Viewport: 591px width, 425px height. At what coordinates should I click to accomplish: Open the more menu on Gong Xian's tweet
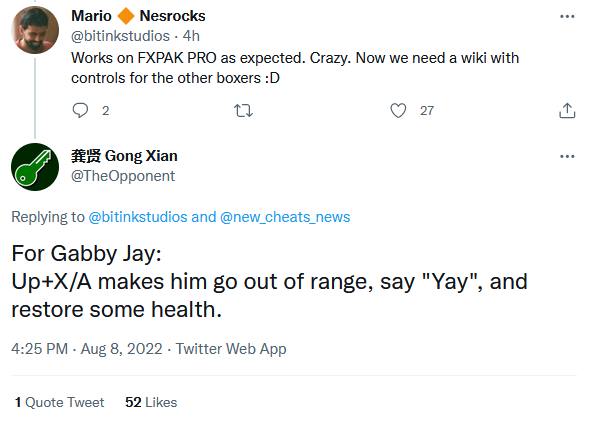(567, 156)
